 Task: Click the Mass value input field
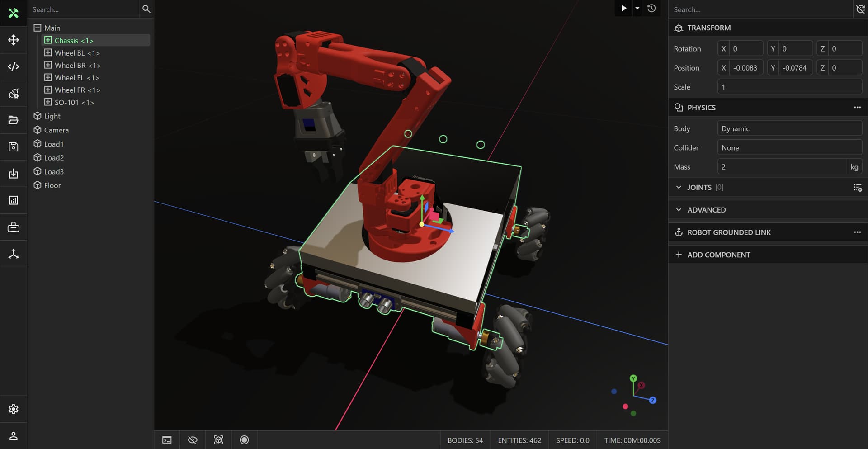pyautogui.click(x=782, y=167)
